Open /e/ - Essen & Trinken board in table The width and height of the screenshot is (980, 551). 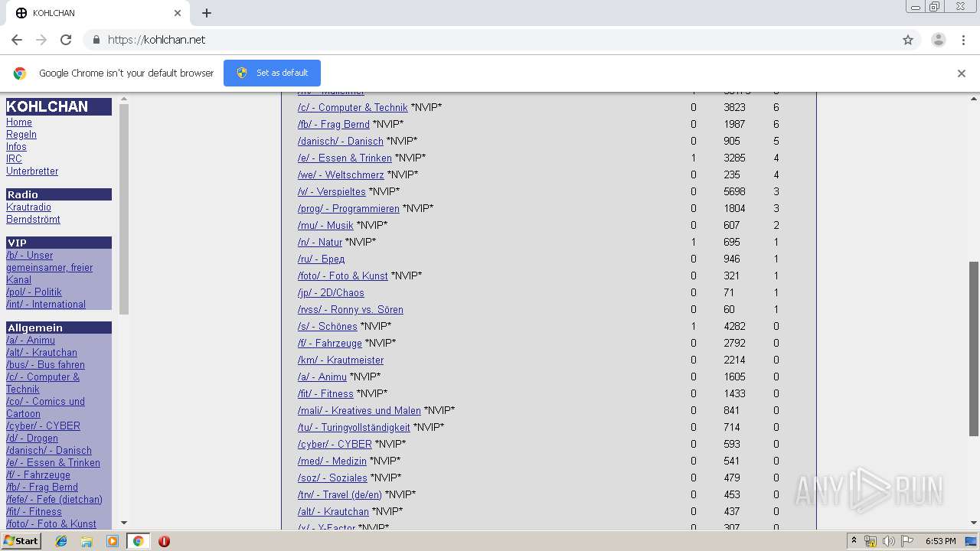pyautogui.click(x=345, y=158)
